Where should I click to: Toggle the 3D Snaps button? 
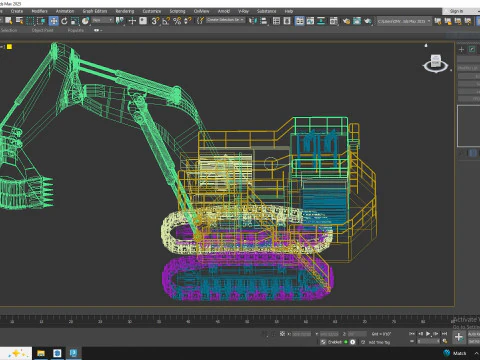click(x=155, y=21)
